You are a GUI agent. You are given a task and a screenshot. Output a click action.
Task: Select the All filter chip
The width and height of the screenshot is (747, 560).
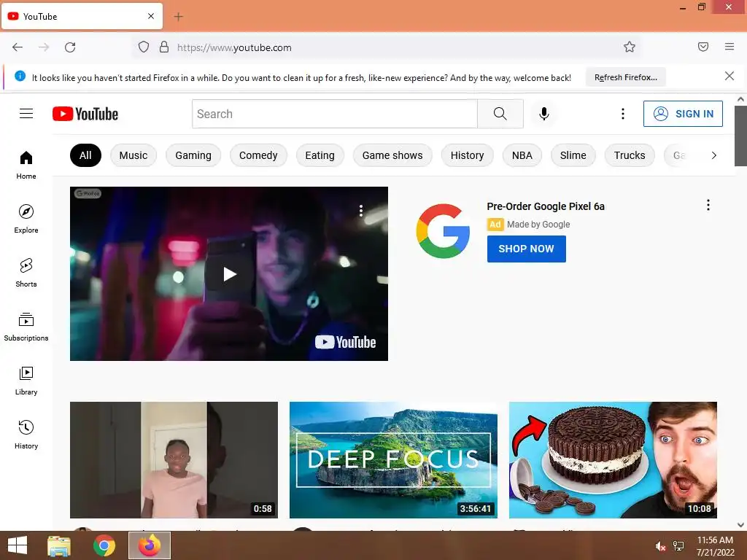point(86,155)
